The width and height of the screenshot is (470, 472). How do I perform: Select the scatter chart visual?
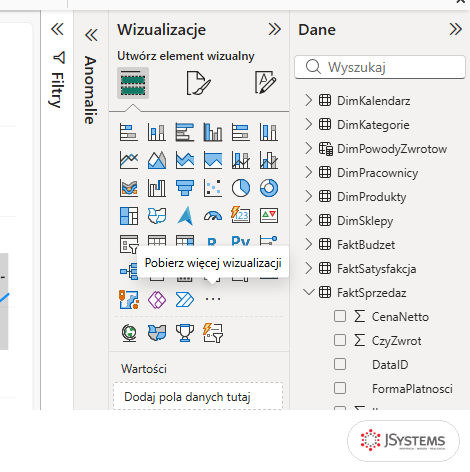(213, 188)
